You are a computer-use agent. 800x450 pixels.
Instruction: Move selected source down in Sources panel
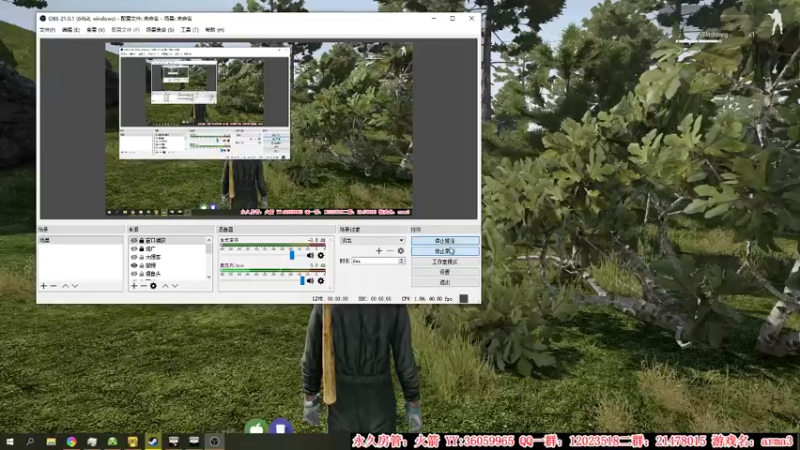(x=175, y=286)
